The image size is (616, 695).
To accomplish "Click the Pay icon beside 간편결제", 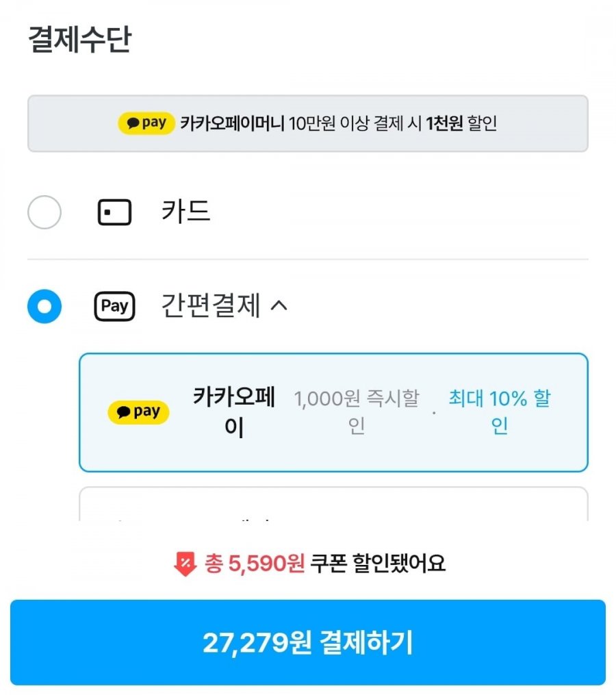I will coord(114,306).
